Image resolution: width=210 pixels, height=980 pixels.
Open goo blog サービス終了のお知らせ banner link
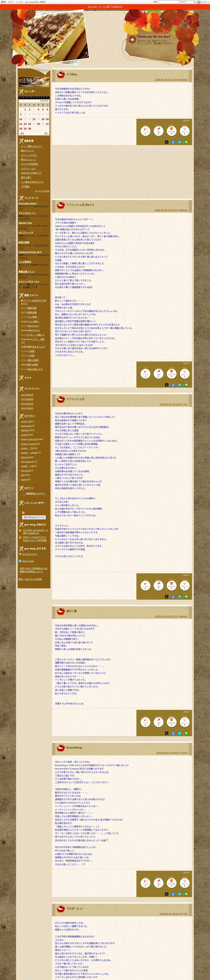(x=105, y=7)
